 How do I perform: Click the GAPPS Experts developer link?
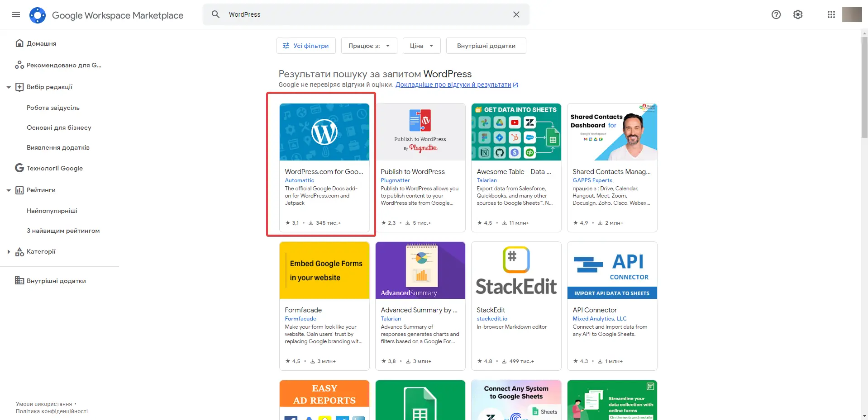(592, 180)
